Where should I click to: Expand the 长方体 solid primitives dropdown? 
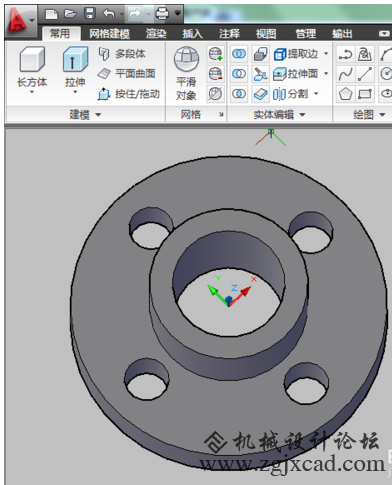point(32,92)
